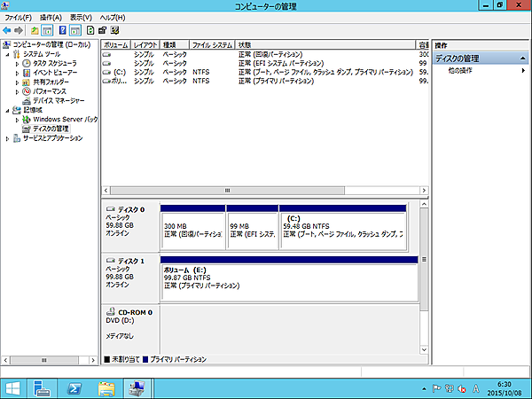The height and width of the screenshot is (399, 532).
Task: Click the IME input mode A indicator
Action: point(476,389)
